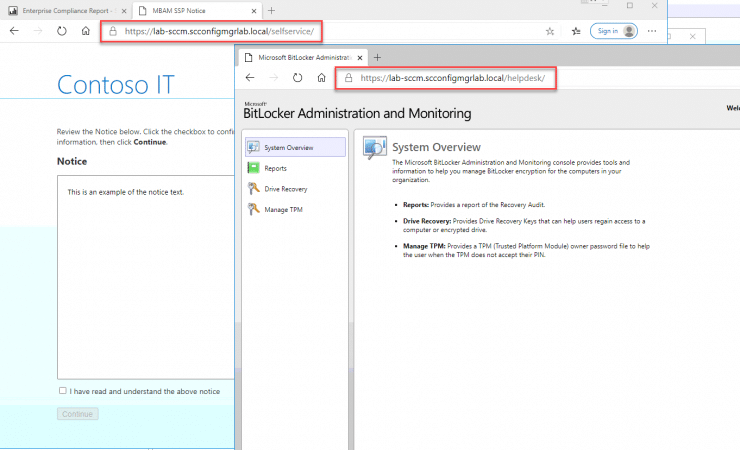Check 'I have read and understand' checkbox
Screen dimensions: 740x450
pos(63,391)
